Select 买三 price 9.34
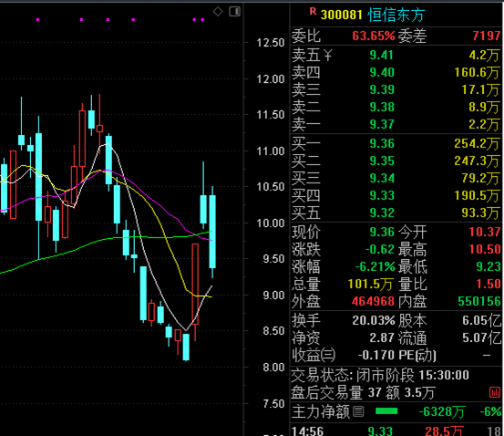504x436 pixels. coord(382,178)
